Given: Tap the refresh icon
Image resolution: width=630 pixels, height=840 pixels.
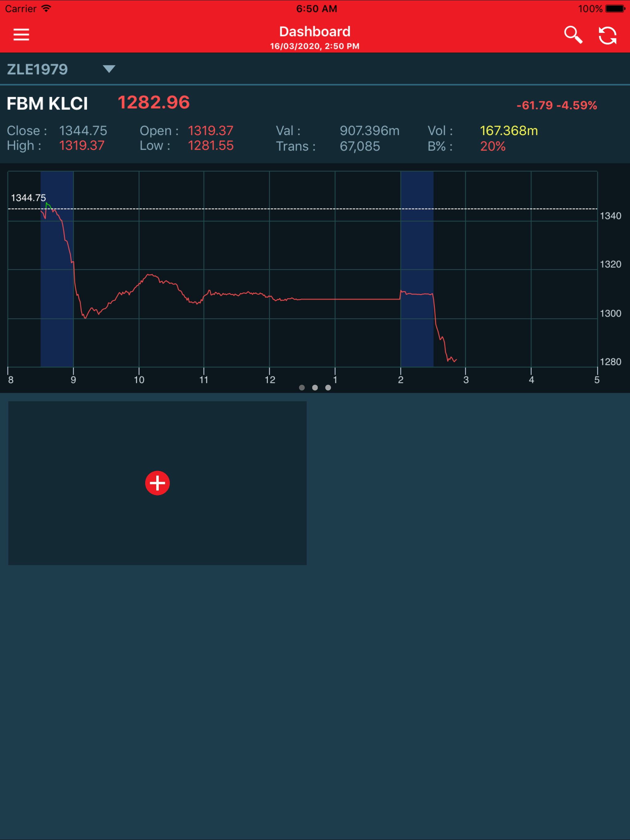Looking at the screenshot, I should point(608,35).
